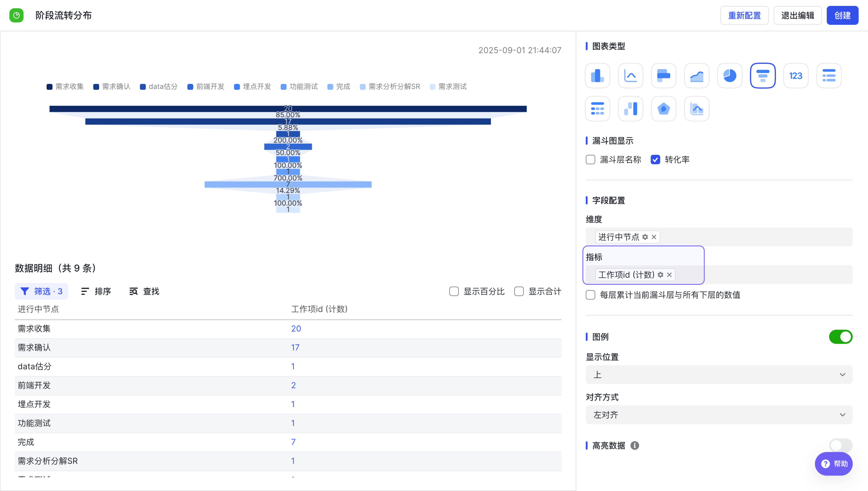The height and width of the screenshot is (491, 868).
Task: Select the area chart type
Action: [696, 76]
